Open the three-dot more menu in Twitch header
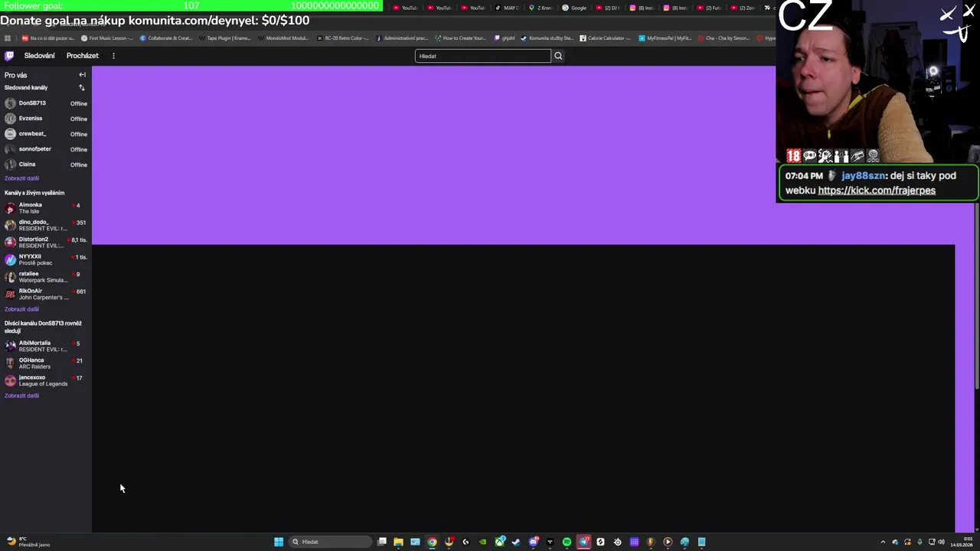This screenshot has height=551, width=980. point(113,56)
